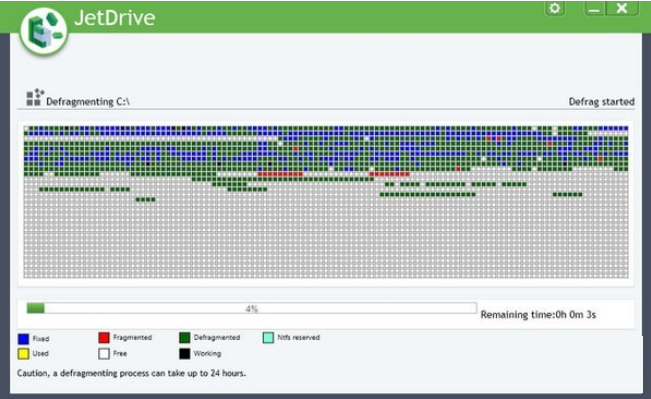Click the blue Fixed legend swatch
651x399 pixels.
tap(24, 339)
